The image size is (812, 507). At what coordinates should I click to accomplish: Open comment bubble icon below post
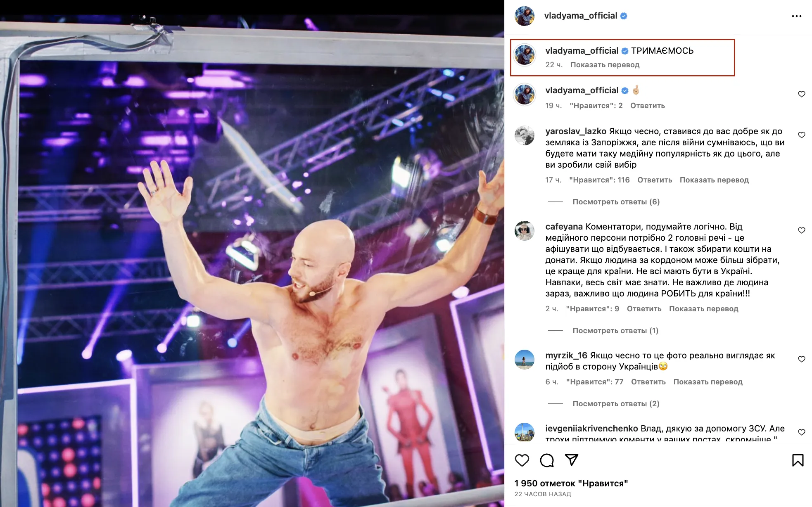[x=547, y=460]
